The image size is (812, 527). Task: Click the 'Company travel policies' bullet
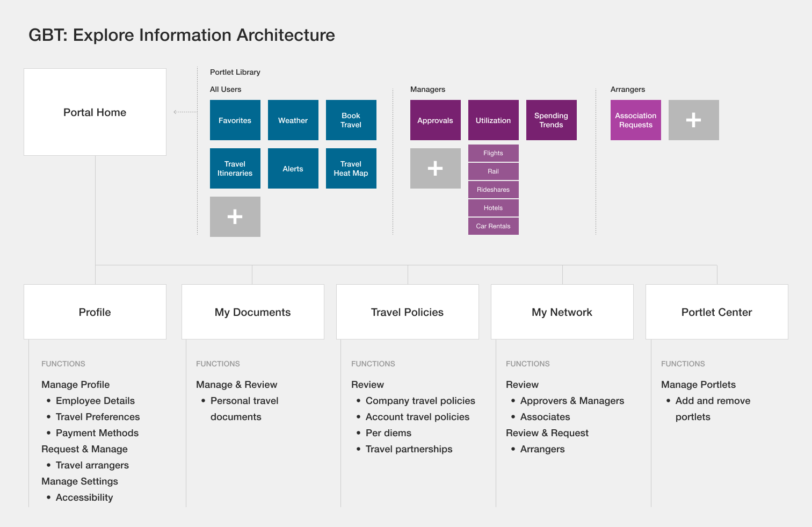(x=421, y=401)
